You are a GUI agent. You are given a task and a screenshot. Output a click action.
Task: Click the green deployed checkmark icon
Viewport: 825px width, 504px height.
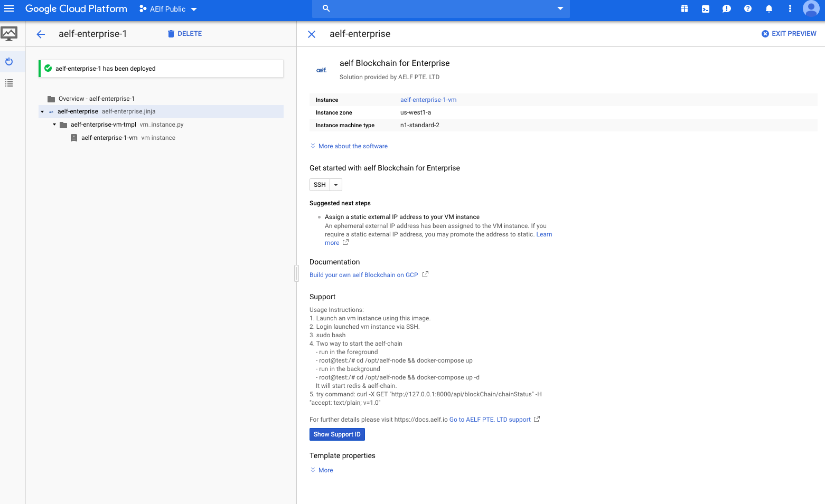coord(48,68)
